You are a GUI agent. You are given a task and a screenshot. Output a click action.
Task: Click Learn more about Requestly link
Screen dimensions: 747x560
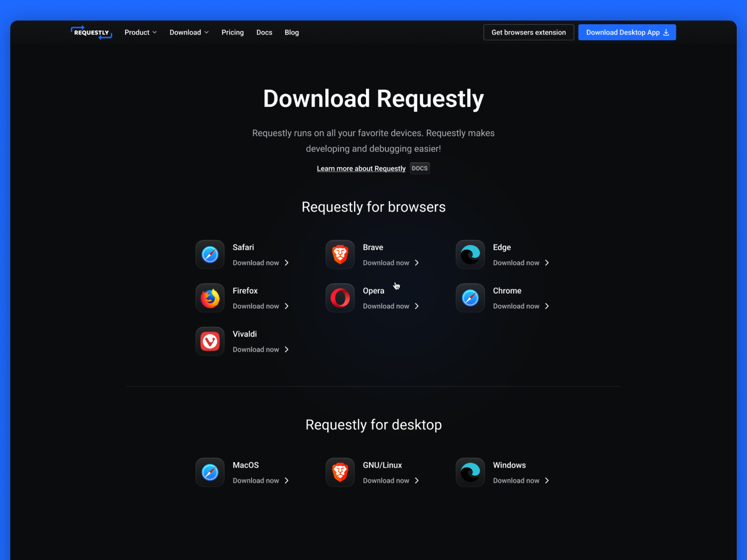361,168
